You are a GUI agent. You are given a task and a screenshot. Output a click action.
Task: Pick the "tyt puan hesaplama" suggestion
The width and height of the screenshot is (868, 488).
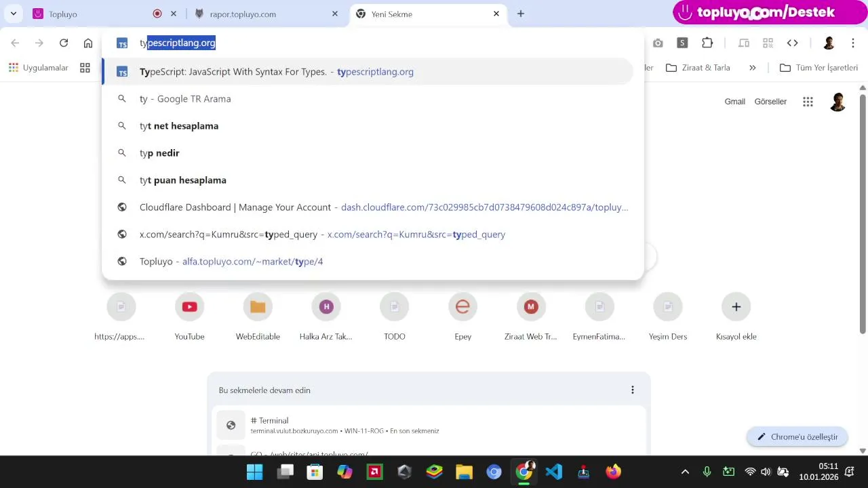click(368, 180)
